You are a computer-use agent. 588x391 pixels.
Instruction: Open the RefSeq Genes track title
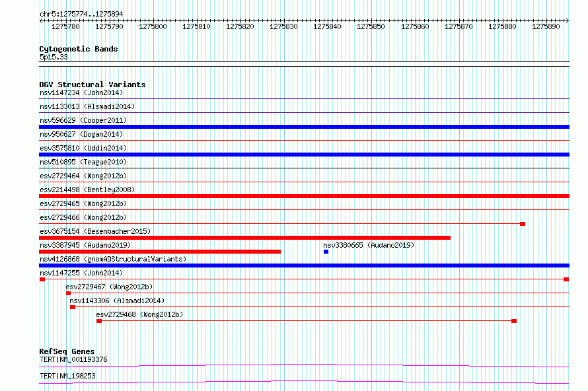coord(67,351)
